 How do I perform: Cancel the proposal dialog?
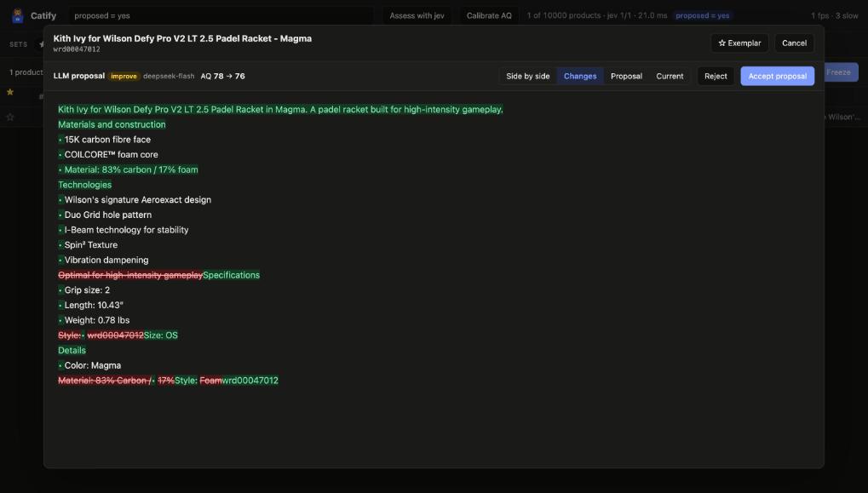tap(794, 43)
